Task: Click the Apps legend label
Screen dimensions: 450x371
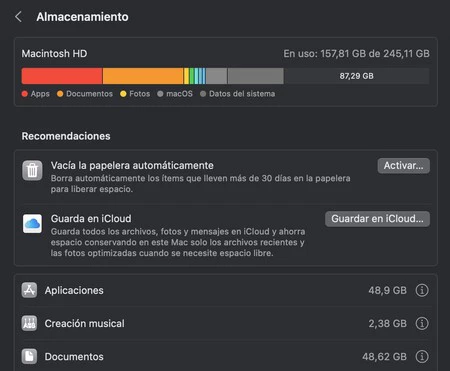Action: point(40,94)
